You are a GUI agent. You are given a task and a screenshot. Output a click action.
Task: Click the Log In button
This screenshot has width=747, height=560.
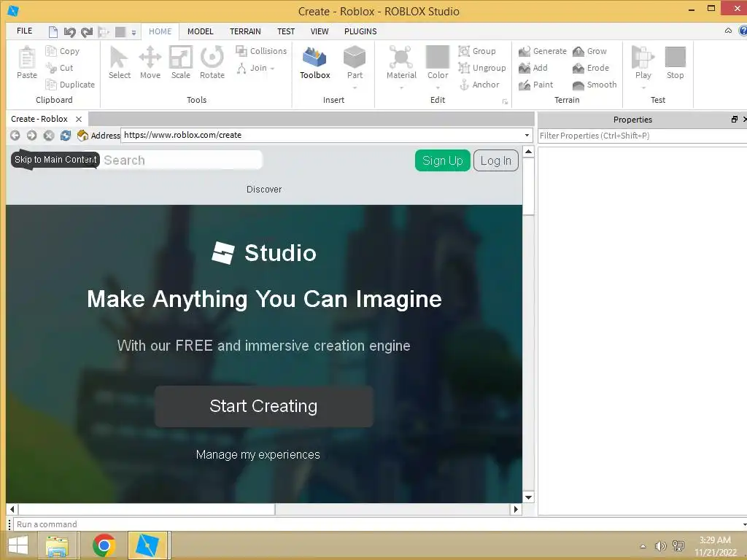click(x=496, y=160)
